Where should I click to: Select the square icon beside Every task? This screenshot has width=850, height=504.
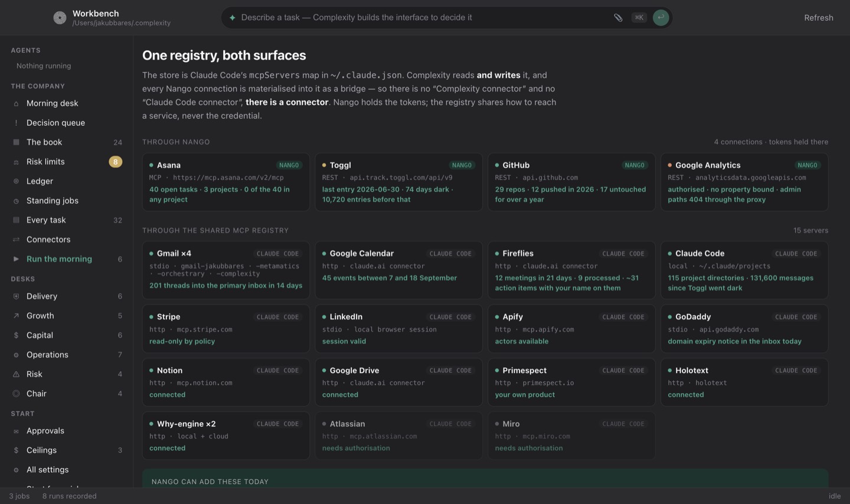pos(16,220)
